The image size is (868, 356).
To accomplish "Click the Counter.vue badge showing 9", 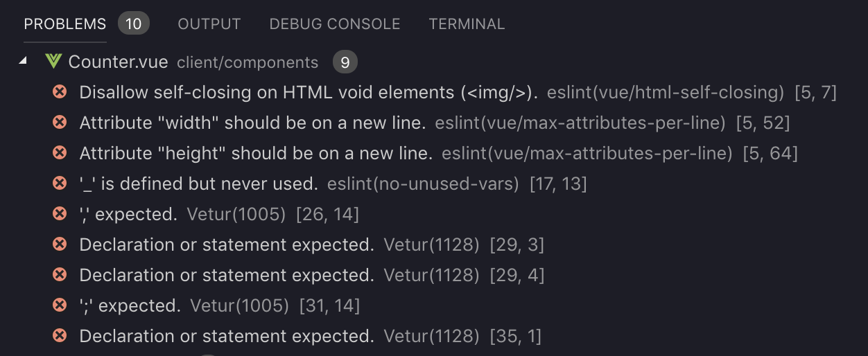I will coord(345,62).
